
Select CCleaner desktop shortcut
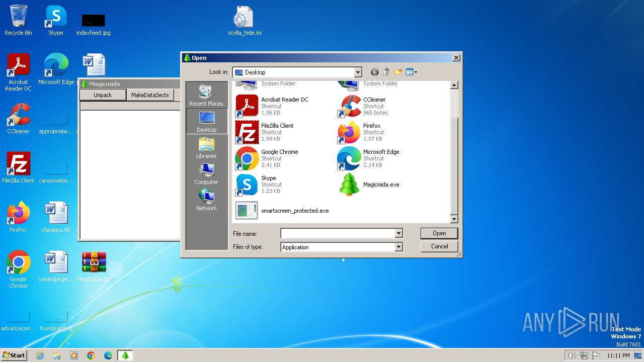[x=18, y=118]
